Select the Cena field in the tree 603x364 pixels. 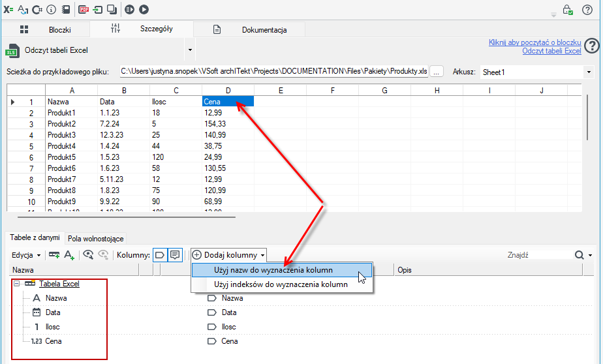[x=54, y=341]
